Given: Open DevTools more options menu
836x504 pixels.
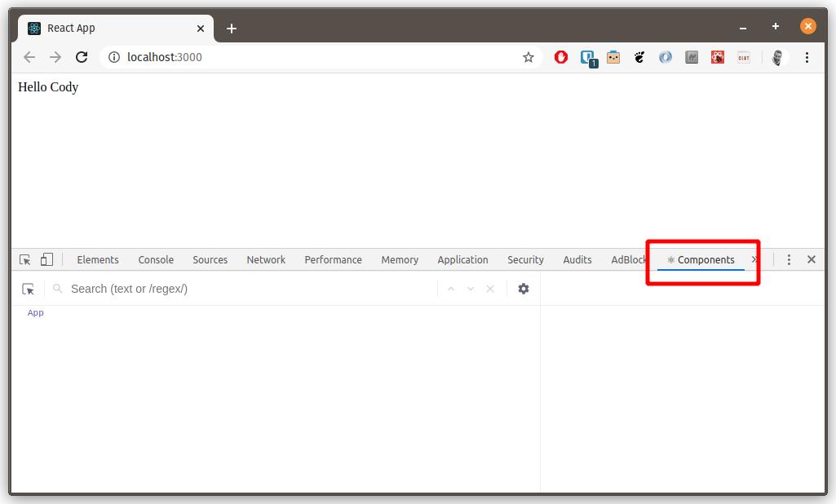Looking at the screenshot, I should coord(789,259).
